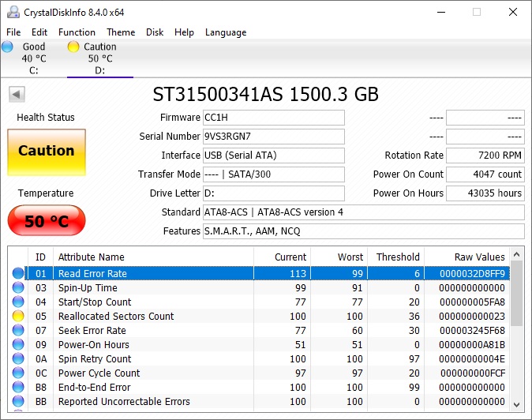The width and height of the screenshot is (532, 420).
Task: Select the Seek Error Rate attribute row
Action: (259, 331)
